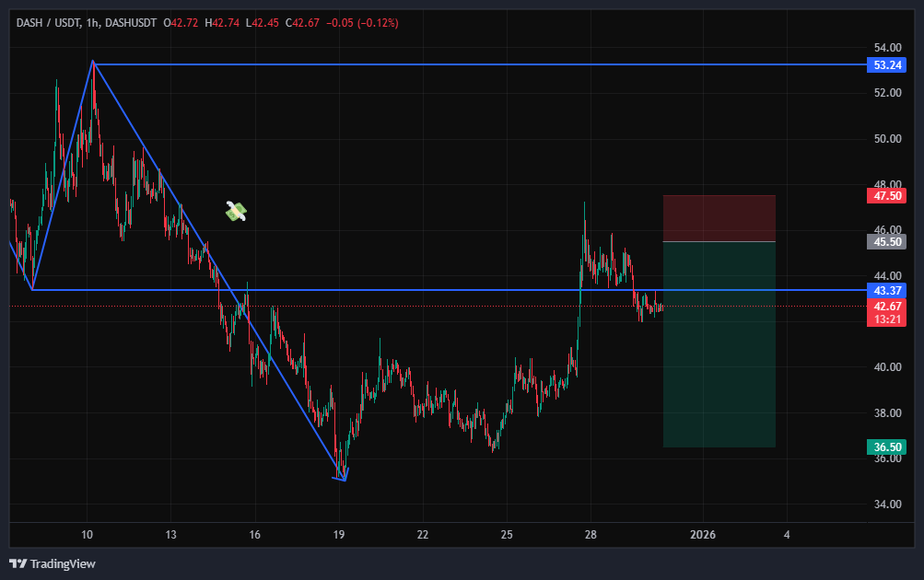The image size is (924, 580).
Task: Select the blue 53.24 price label
Action: [887, 64]
